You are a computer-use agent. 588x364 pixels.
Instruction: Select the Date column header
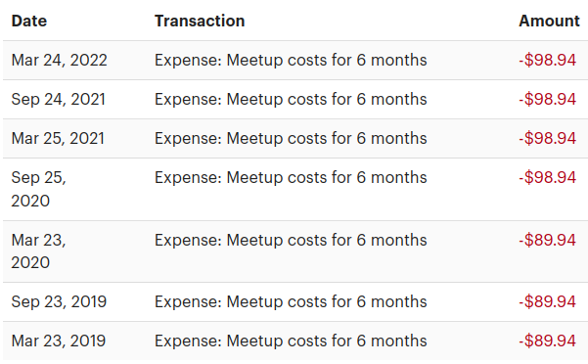[29, 21]
